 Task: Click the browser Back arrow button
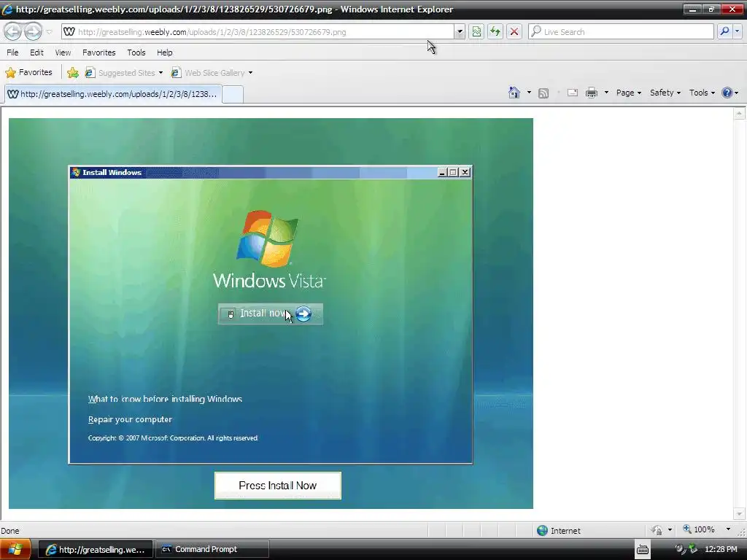point(13,32)
